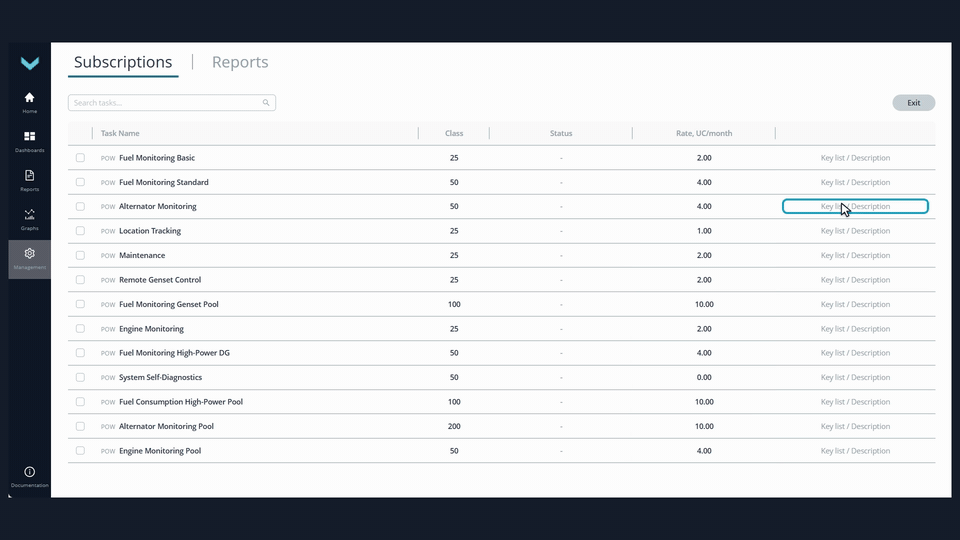
Task: Check Fuel Consumption High-Power Pool checkbox
Action: click(80, 402)
